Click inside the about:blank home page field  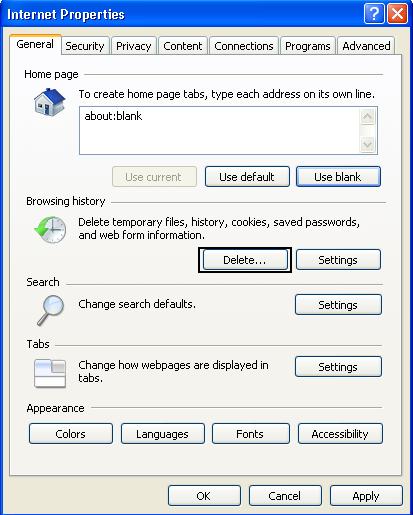pyautogui.click(x=219, y=130)
